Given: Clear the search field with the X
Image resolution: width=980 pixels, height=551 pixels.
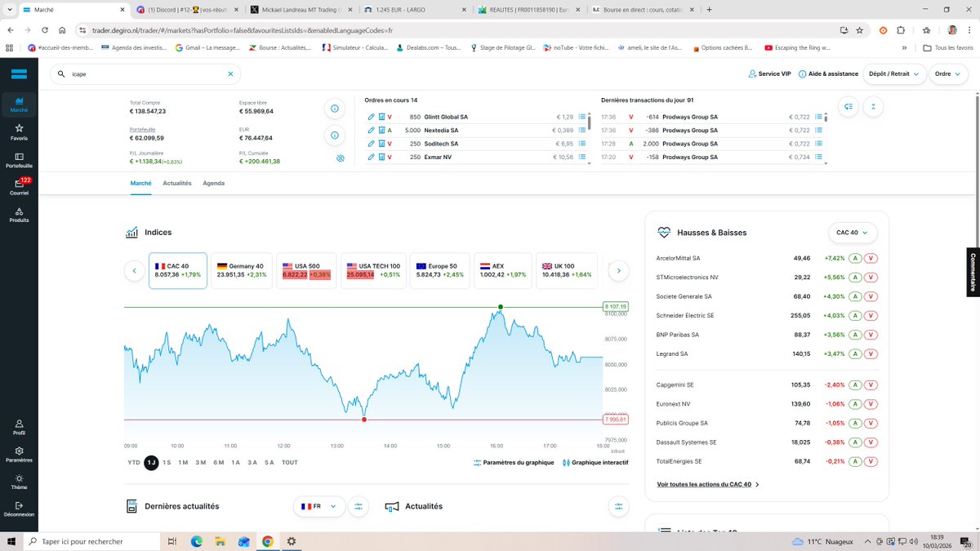Looking at the screenshot, I should pyautogui.click(x=231, y=73).
